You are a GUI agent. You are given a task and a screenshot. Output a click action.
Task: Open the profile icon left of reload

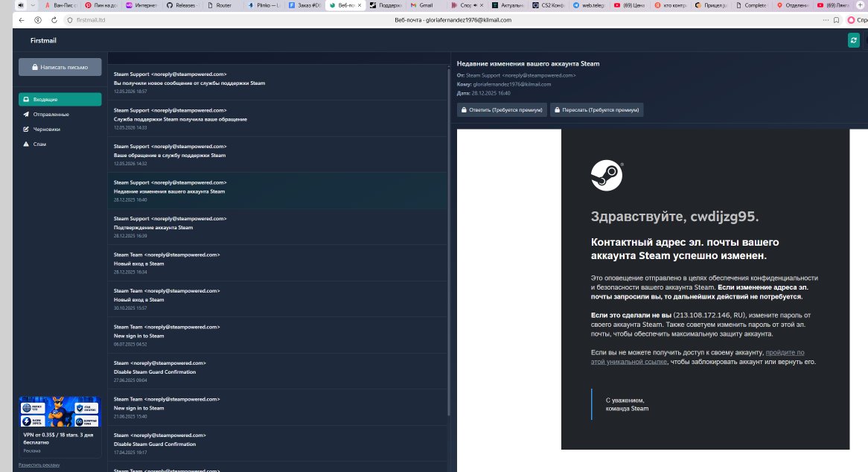(x=38, y=20)
